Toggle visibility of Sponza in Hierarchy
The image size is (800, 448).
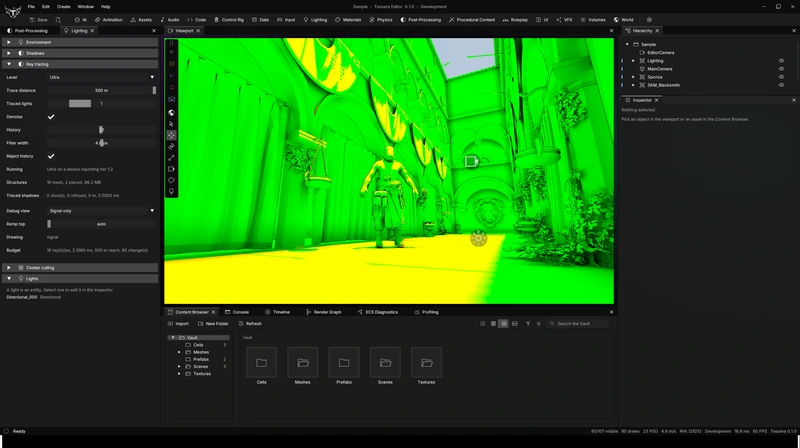tap(781, 77)
